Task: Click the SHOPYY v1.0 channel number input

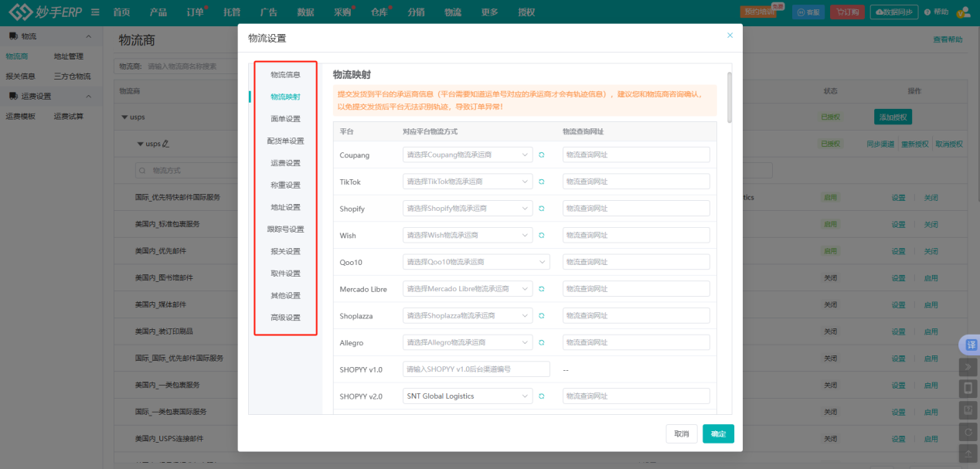Action: click(x=476, y=369)
